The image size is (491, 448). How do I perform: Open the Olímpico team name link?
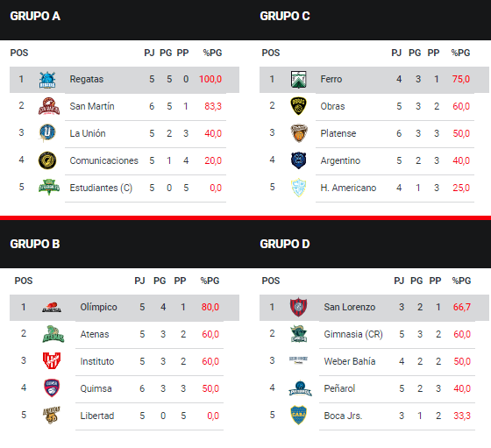tap(98, 307)
